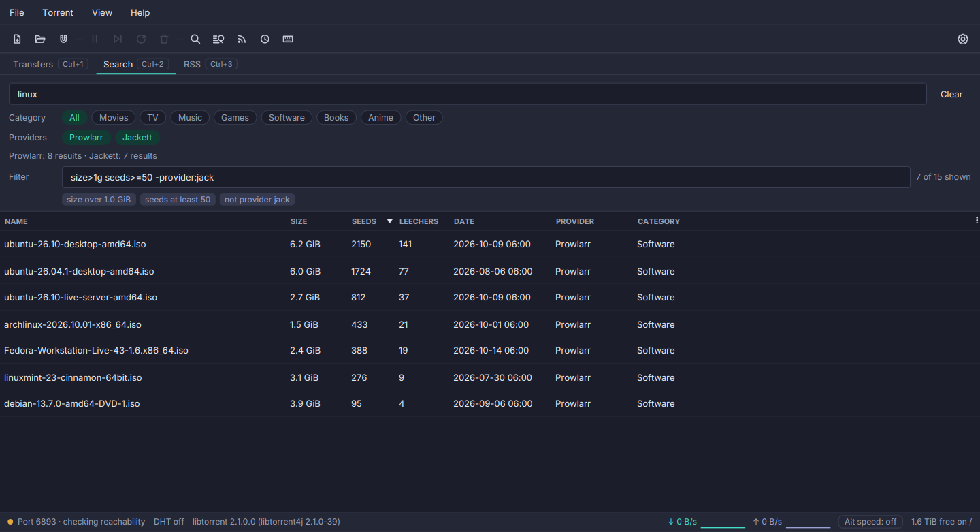Toggle the Software category chip
980x532 pixels.
pos(287,118)
